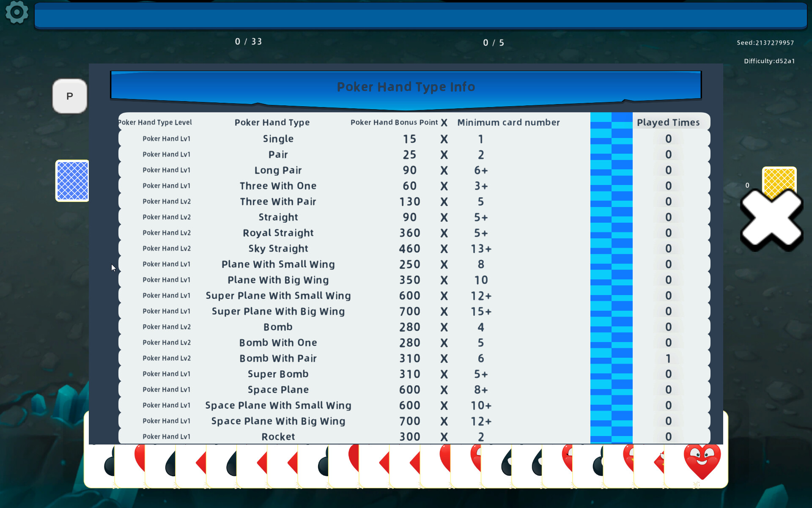Draw from the blue face-down deck
The image size is (812, 508).
(x=71, y=181)
